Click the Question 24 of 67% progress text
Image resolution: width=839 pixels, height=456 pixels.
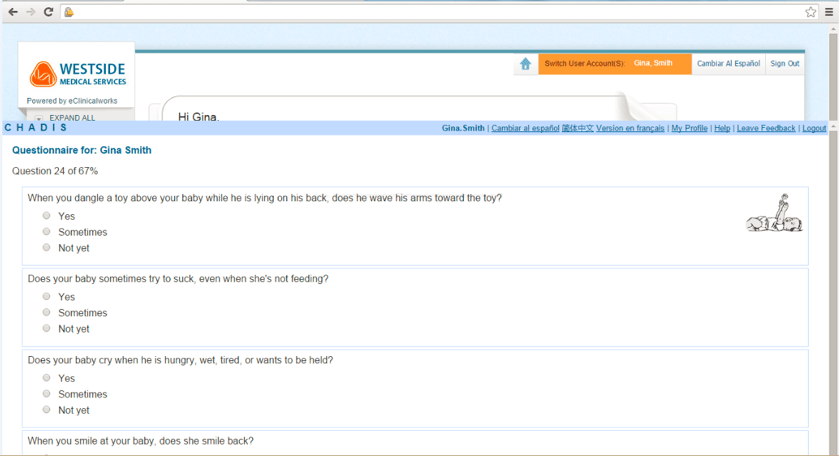55,171
